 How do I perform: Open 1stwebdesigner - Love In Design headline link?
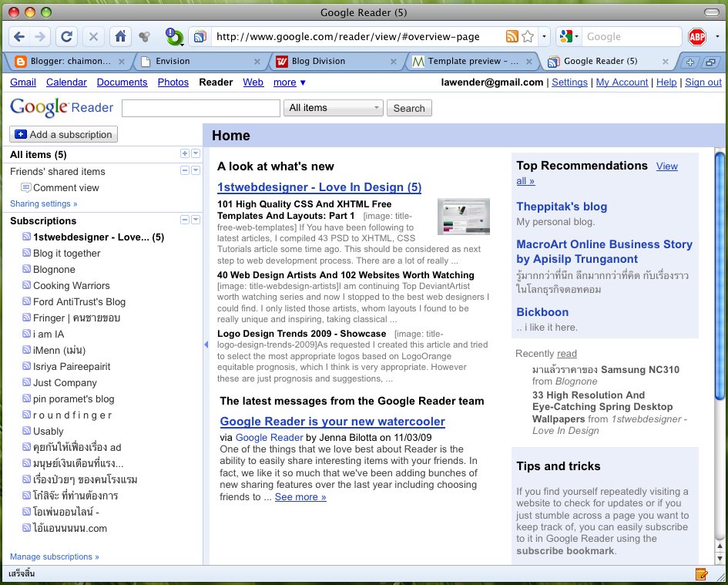pyautogui.click(x=320, y=187)
